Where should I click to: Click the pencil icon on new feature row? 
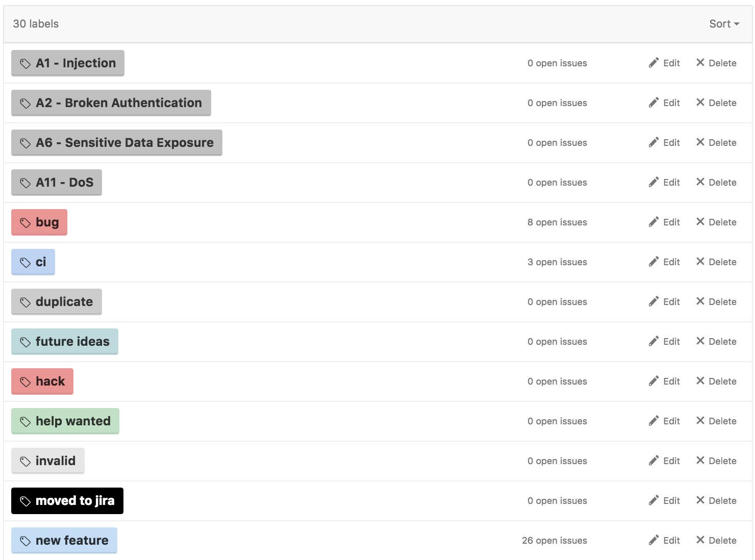coord(653,540)
